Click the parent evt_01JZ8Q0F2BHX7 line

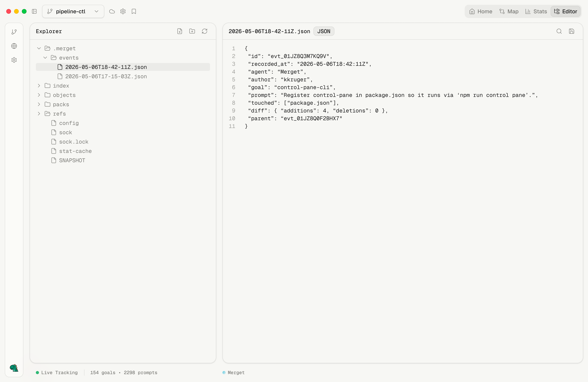pos(295,118)
